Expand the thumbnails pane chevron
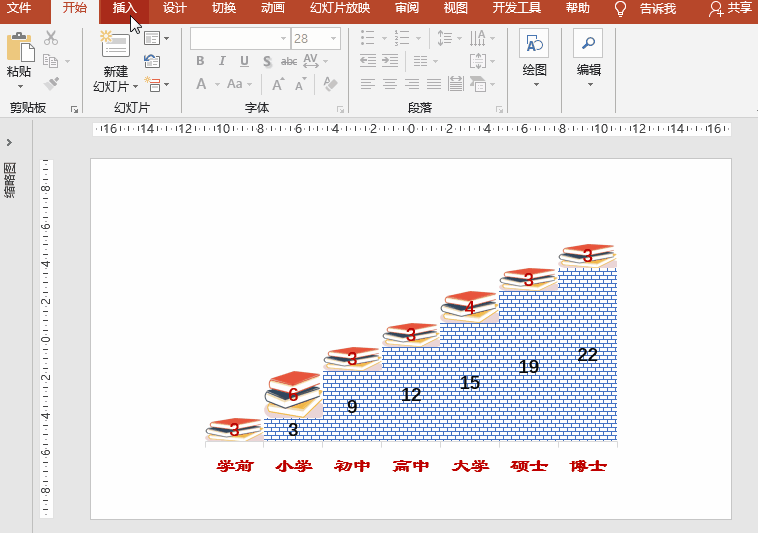 9,143
